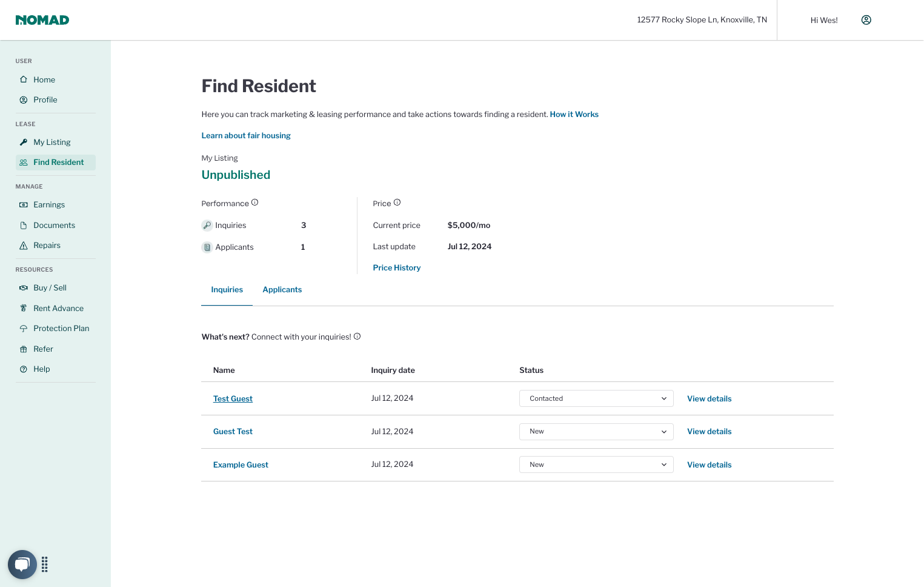Open the chat bubble widget
Screen dimensions: 924x587
tap(22, 565)
